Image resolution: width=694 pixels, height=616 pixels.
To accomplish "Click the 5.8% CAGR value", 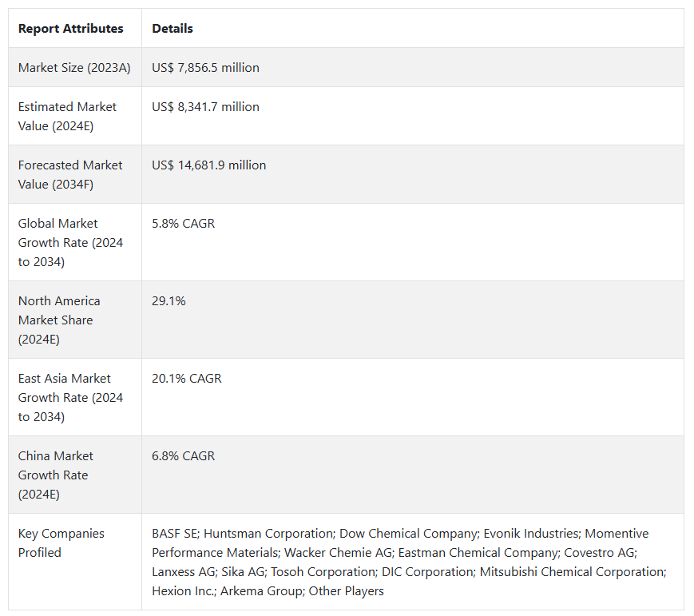I will 183,224.
